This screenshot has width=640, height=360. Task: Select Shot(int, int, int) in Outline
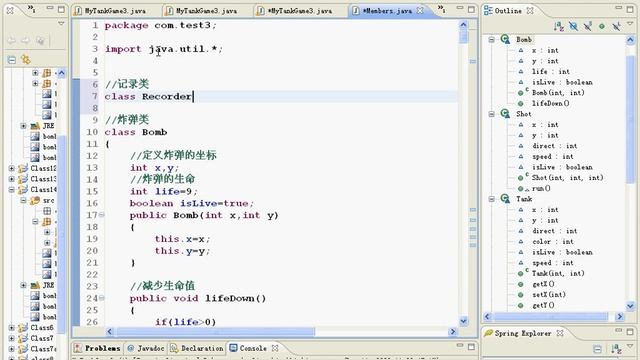(x=567, y=178)
